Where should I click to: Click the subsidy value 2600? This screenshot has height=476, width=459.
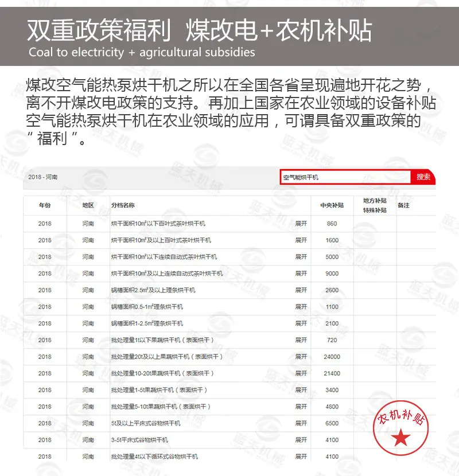tap(332, 290)
